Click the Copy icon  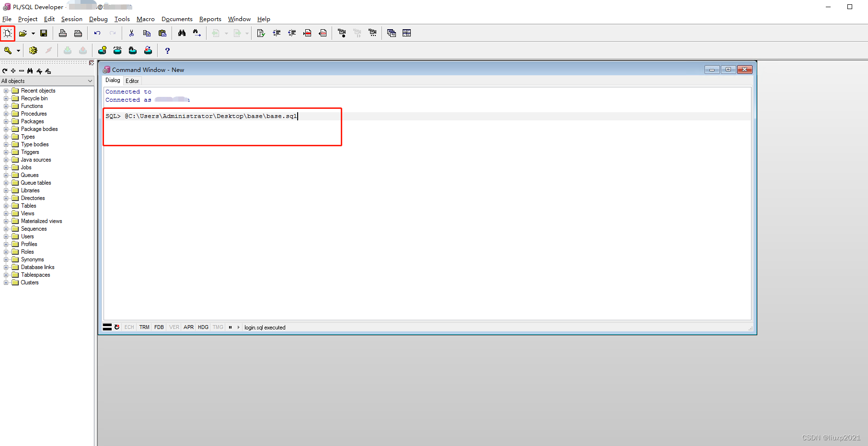click(x=147, y=33)
